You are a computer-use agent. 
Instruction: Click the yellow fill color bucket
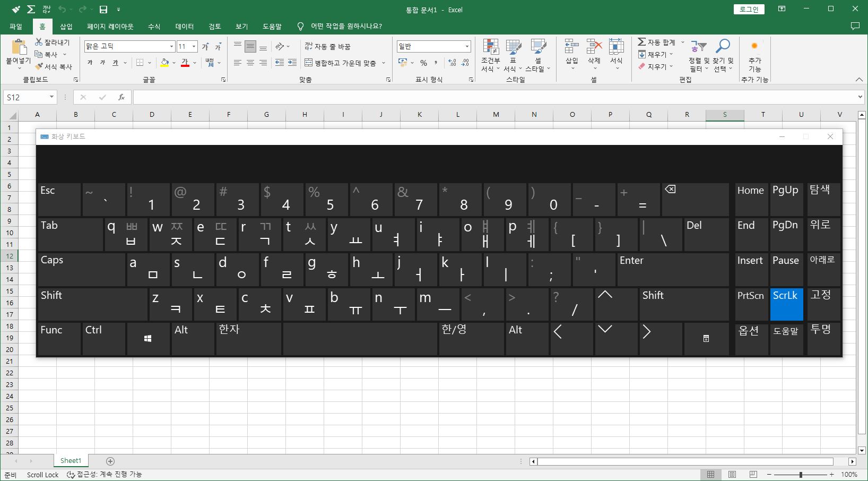164,63
